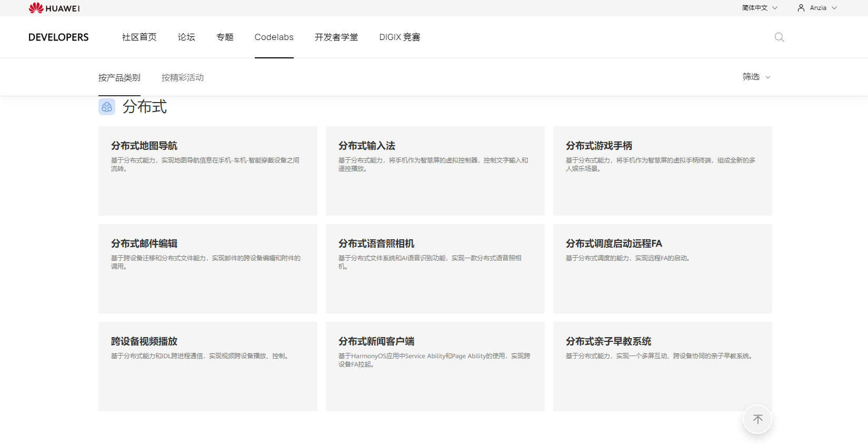Select the Codelabs nav tab

click(274, 37)
